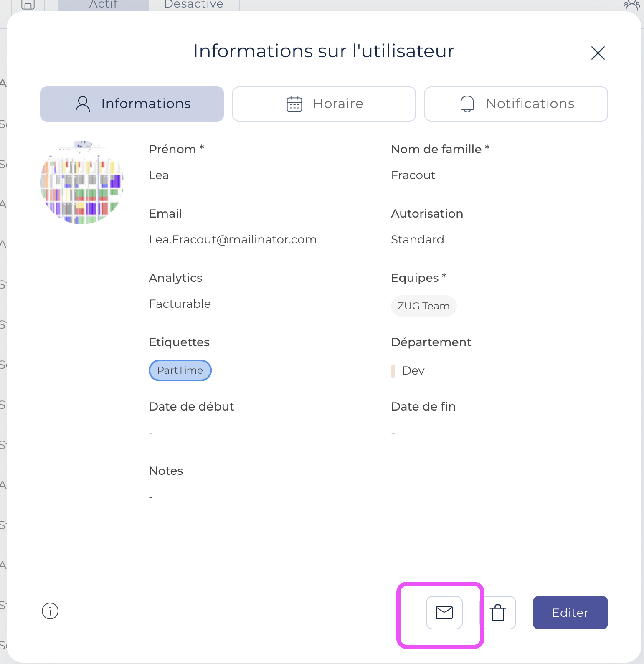Click the save disk icon at top
644x664 pixels.
[x=28, y=5]
